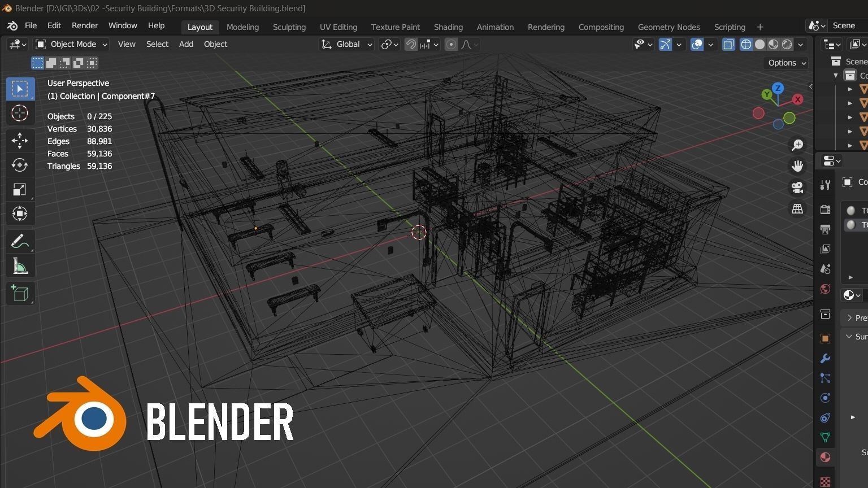Select the Annotate tool
The image size is (868, 488).
click(x=20, y=241)
